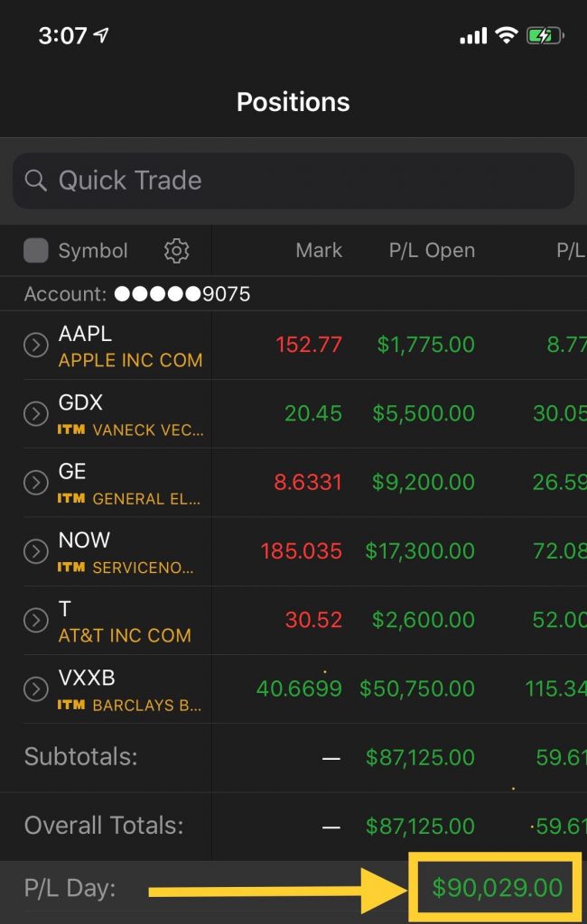Expand the AAPL position chevron

[35, 345]
